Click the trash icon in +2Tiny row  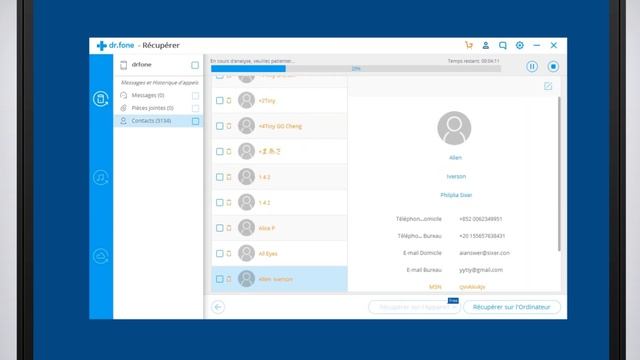tap(229, 100)
